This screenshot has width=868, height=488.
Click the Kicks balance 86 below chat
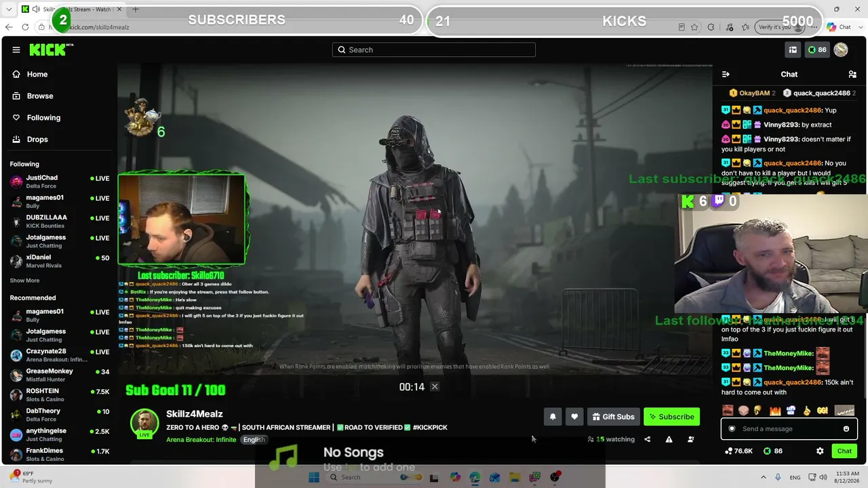point(772,451)
